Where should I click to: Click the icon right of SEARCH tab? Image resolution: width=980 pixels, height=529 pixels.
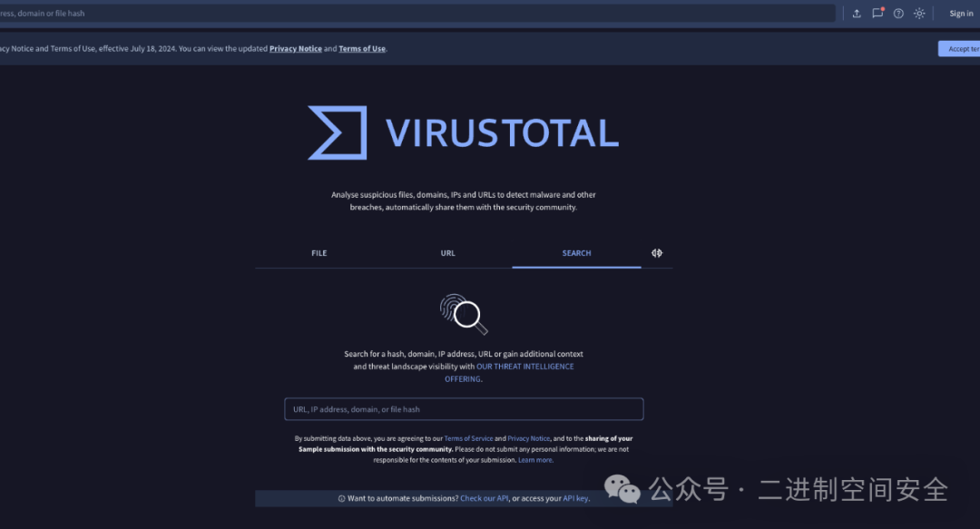click(657, 253)
